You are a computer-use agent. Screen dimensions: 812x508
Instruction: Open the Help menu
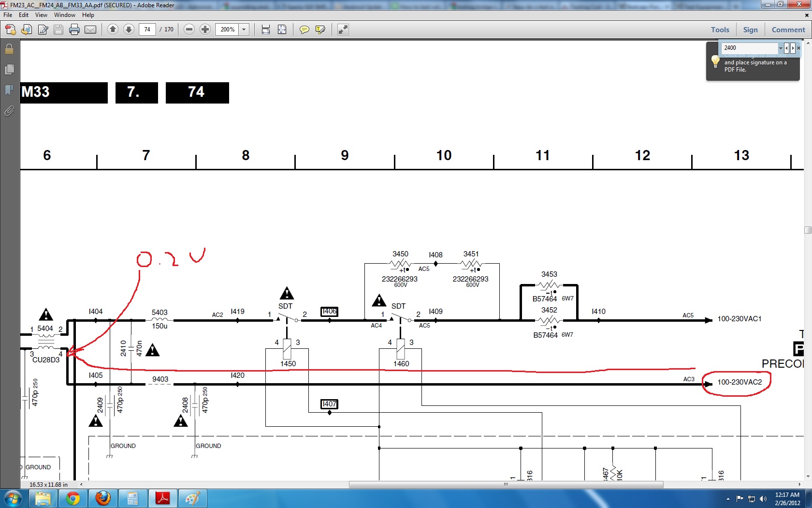88,15
